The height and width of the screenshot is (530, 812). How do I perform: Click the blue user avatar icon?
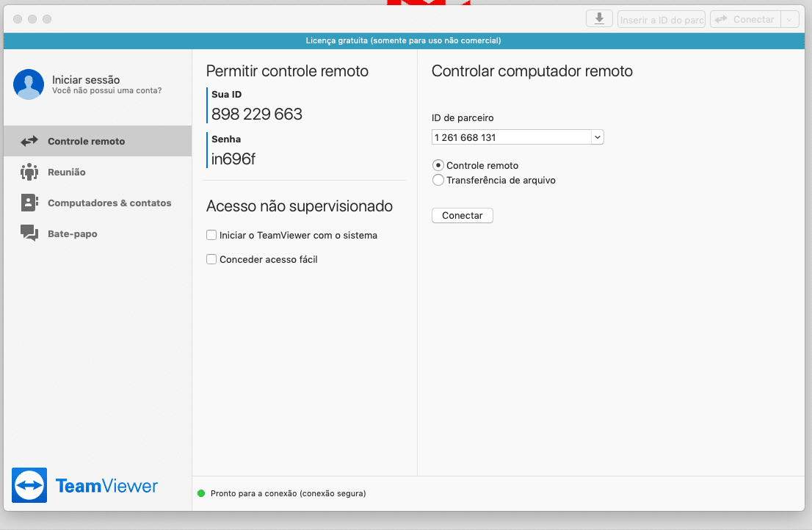[29, 84]
